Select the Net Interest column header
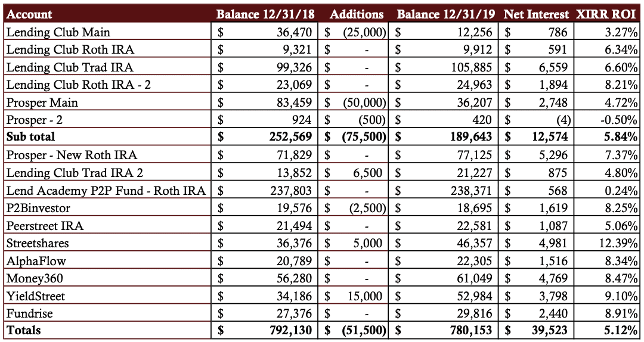Screen dimensions: 644x342 (536, 14)
